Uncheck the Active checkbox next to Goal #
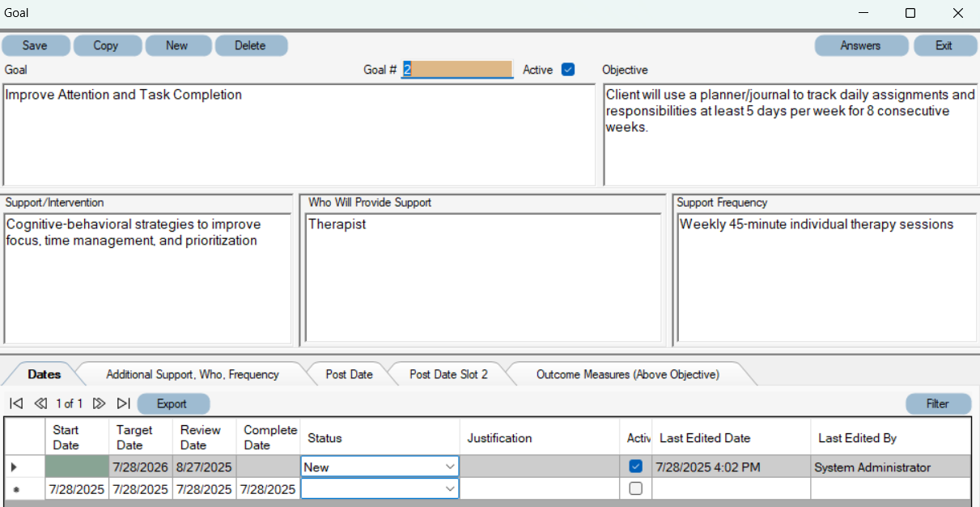 pos(568,70)
